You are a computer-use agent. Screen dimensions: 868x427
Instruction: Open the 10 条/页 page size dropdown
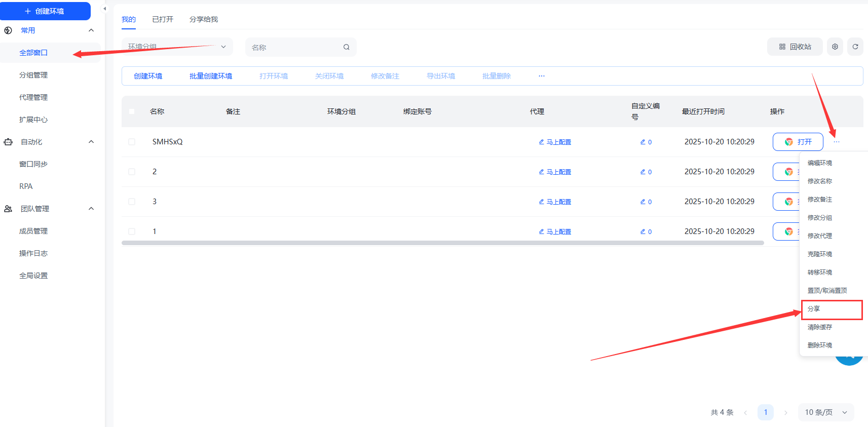[x=825, y=412]
